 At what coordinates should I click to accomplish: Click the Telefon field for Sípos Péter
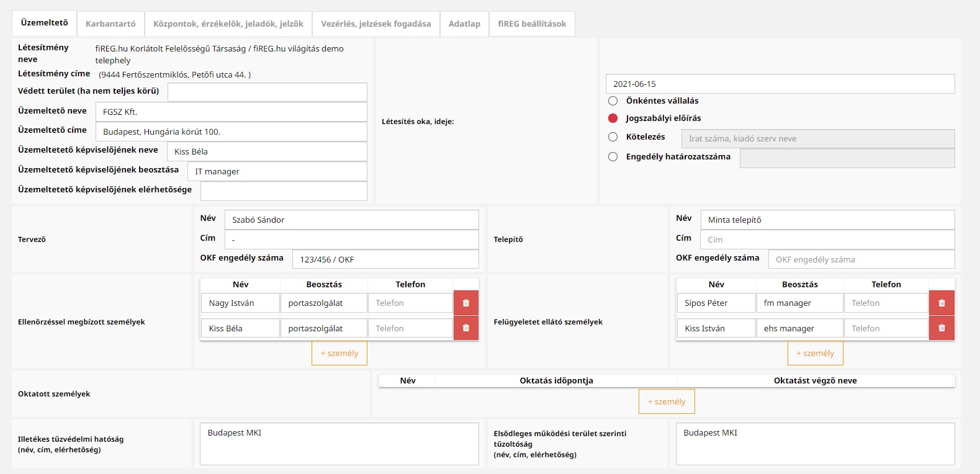[x=886, y=303]
